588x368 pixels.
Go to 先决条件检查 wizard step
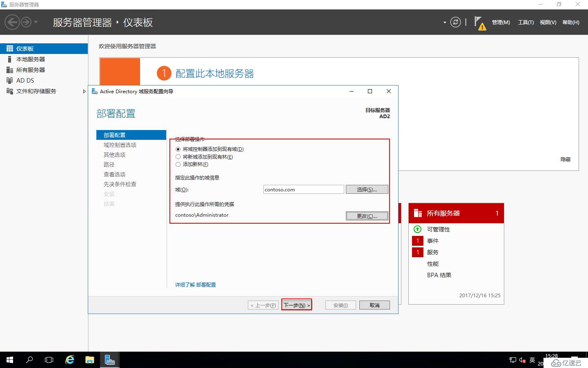tap(120, 184)
